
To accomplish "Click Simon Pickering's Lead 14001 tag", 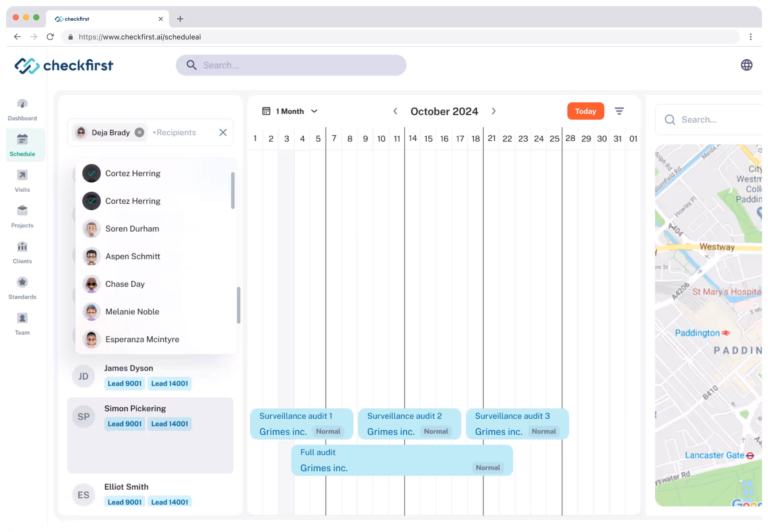I will pos(169,424).
